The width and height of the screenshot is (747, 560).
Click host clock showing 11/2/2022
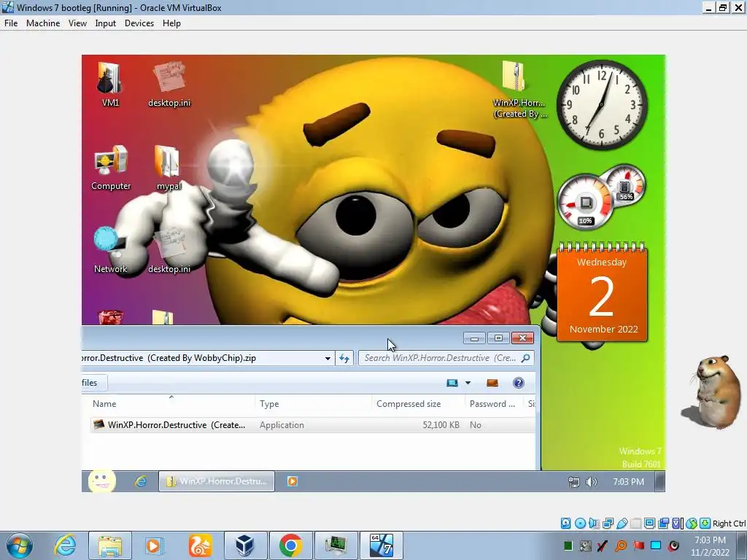pos(710,546)
